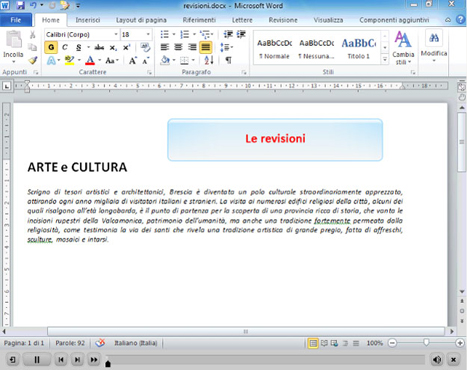Click the Incolla paste icon

click(14, 40)
